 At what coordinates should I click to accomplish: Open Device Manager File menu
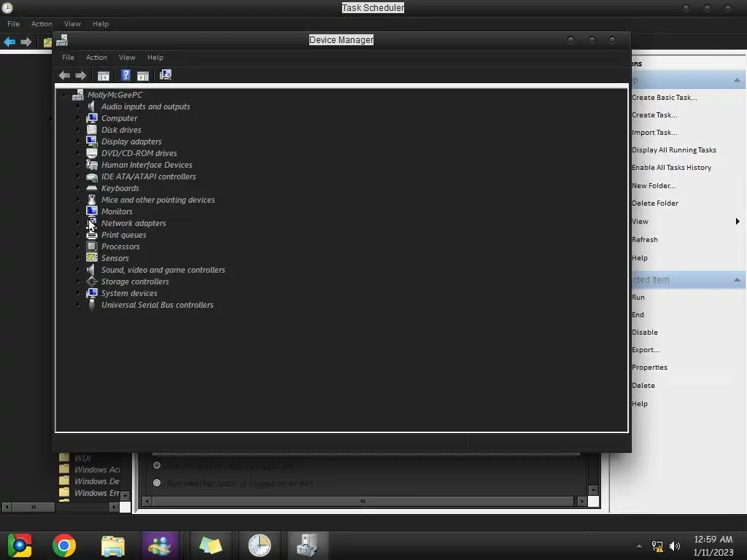point(68,57)
